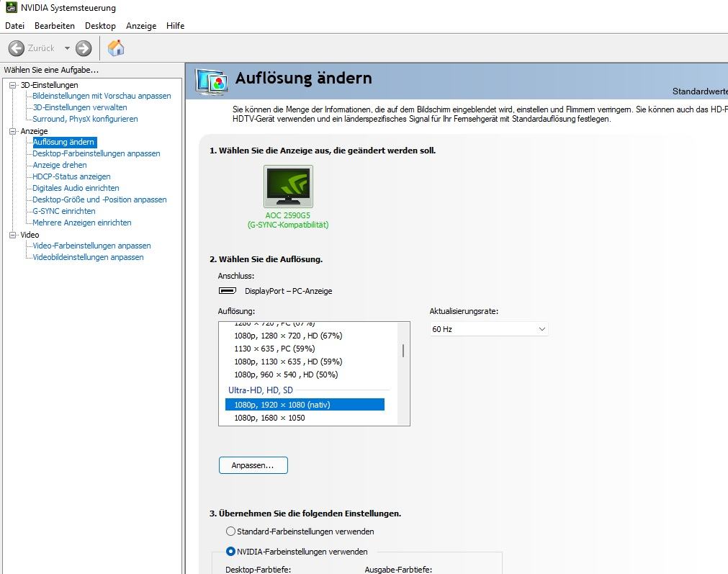Open 3D-Einstellungen verwalten
Screen dimensions: 728x574
(80, 108)
